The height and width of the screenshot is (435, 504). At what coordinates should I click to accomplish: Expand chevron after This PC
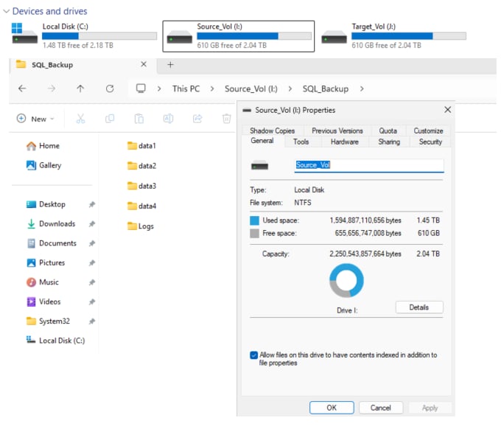211,88
